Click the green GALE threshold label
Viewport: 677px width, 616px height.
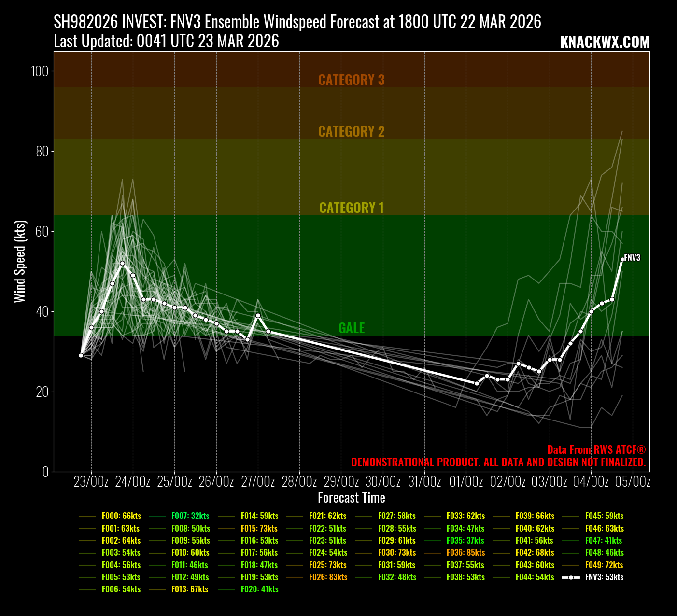coord(351,328)
